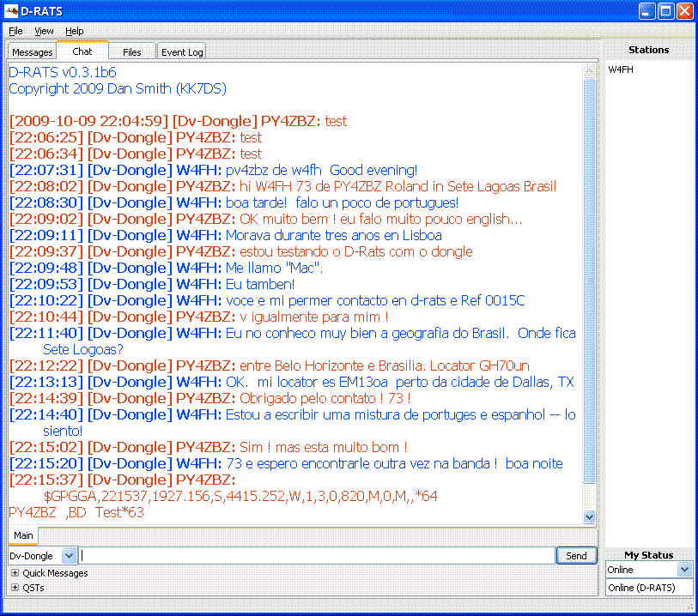Click the 'Me llamo "Mac".' message line

(x=166, y=268)
